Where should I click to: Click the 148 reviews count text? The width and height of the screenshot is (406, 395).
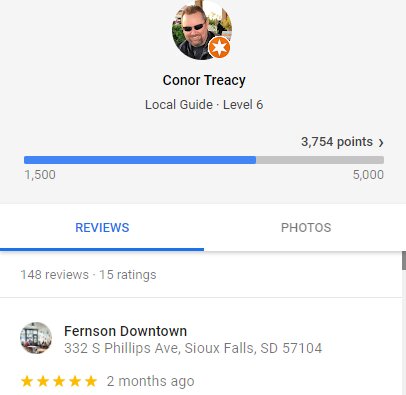click(x=55, y=275)
